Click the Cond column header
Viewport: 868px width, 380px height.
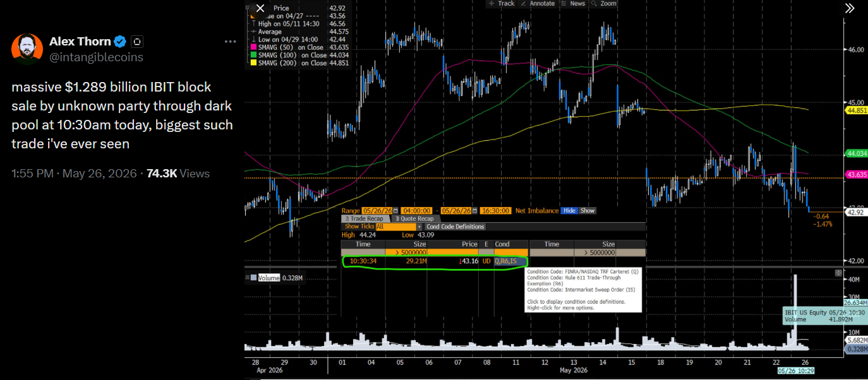pyautogui.click(x=510, y=244)
